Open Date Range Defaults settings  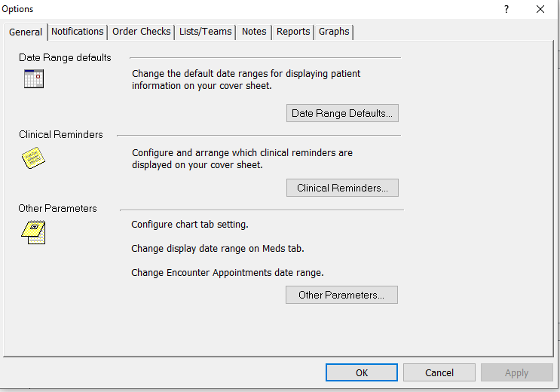click(x=342, y=113)
